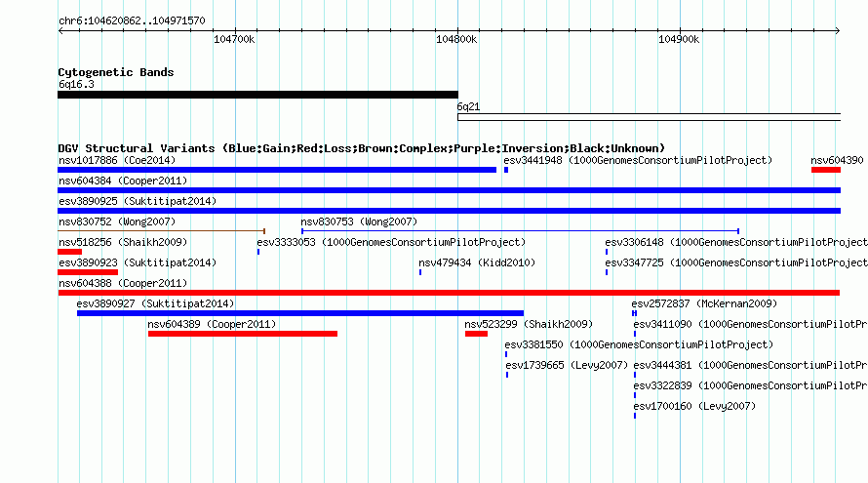Click the 104800k ruler tick label
The width and height of the screenshot is (868, 483).
point(456,39)
